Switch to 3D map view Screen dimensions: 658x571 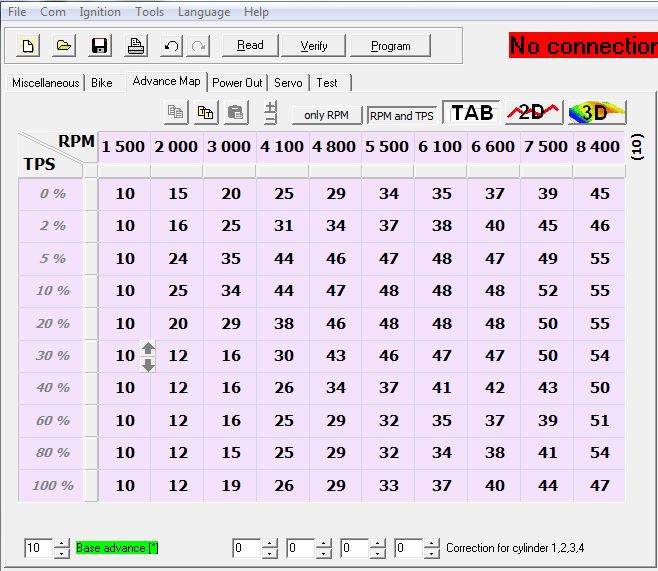(596, 113)
